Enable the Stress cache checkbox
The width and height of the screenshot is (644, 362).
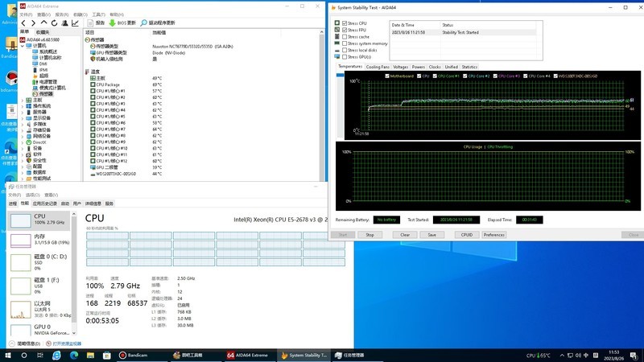[345, 37]
